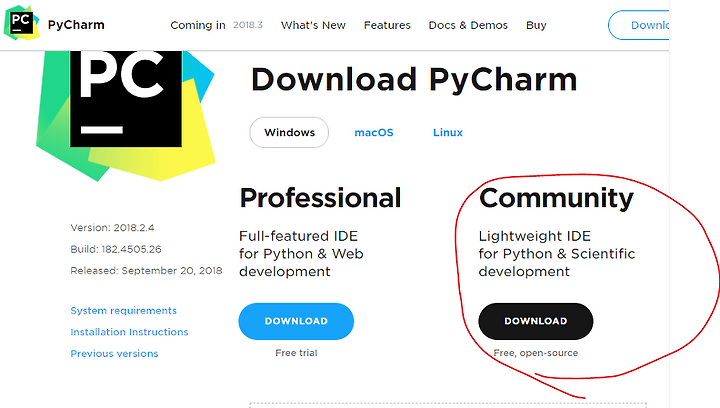This screenshot has width=720, height=408.
Task: Click 'Released: September 20, 2018' text
Action: tap(146, 271)
